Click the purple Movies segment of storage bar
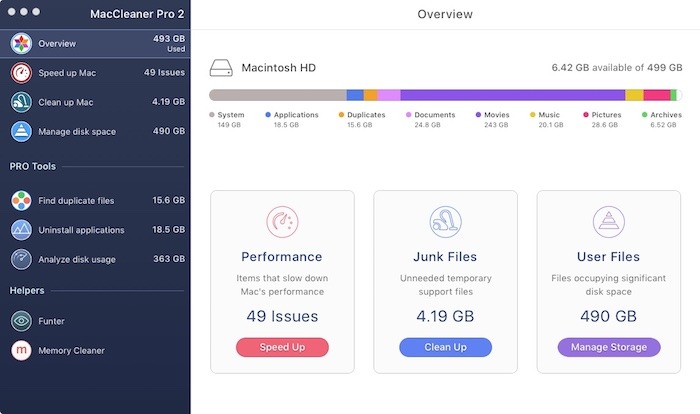 512,95
